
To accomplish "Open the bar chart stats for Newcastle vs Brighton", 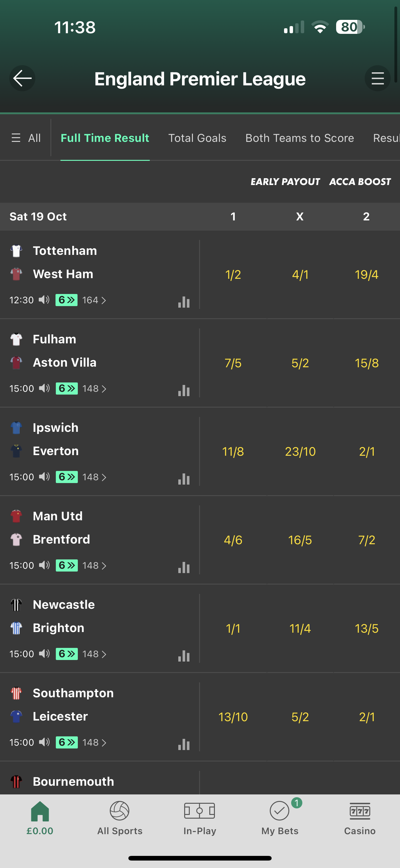I will [x=184, y=655].
